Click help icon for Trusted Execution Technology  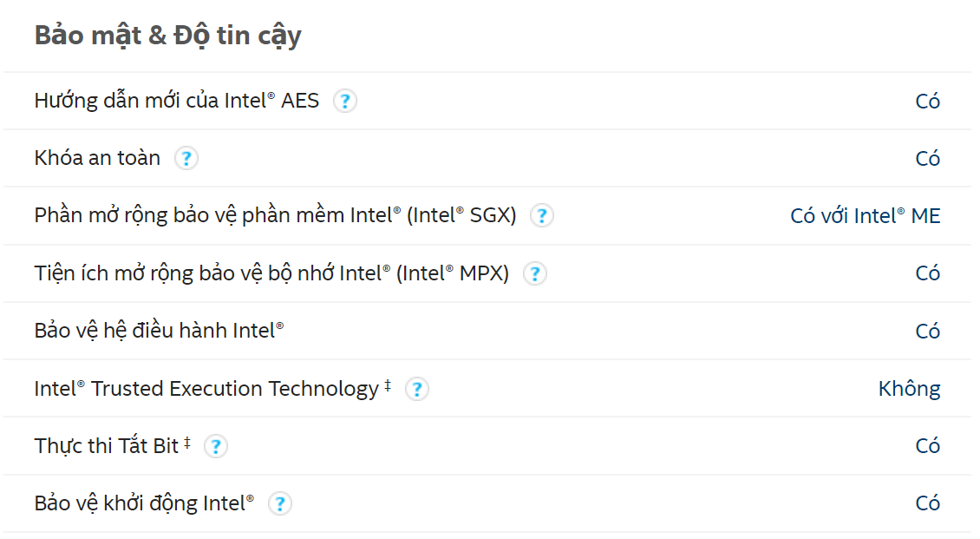pyautogui.click(x=417, y=389)
